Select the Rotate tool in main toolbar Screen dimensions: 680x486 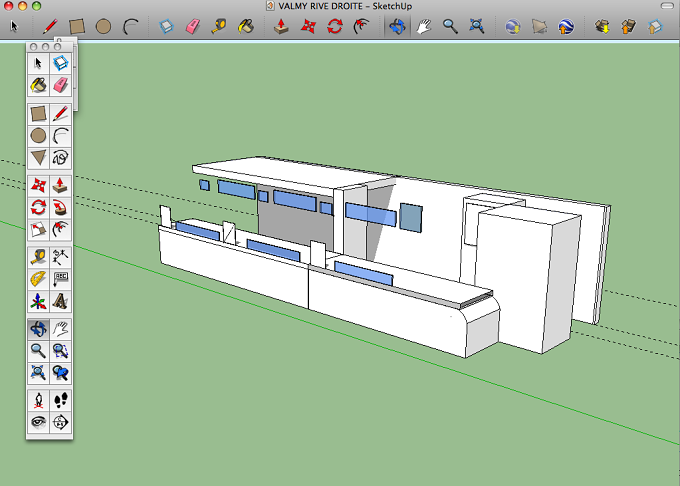coord(335,26)
